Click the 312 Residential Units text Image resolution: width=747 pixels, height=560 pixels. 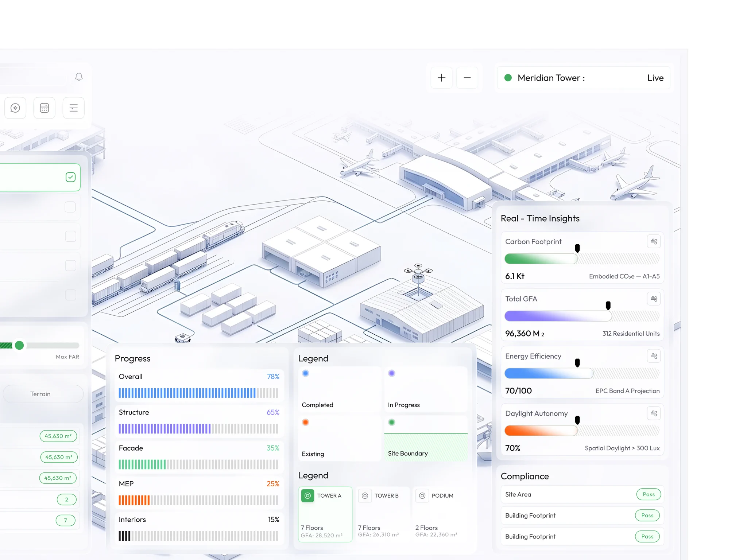click(631, 334)
